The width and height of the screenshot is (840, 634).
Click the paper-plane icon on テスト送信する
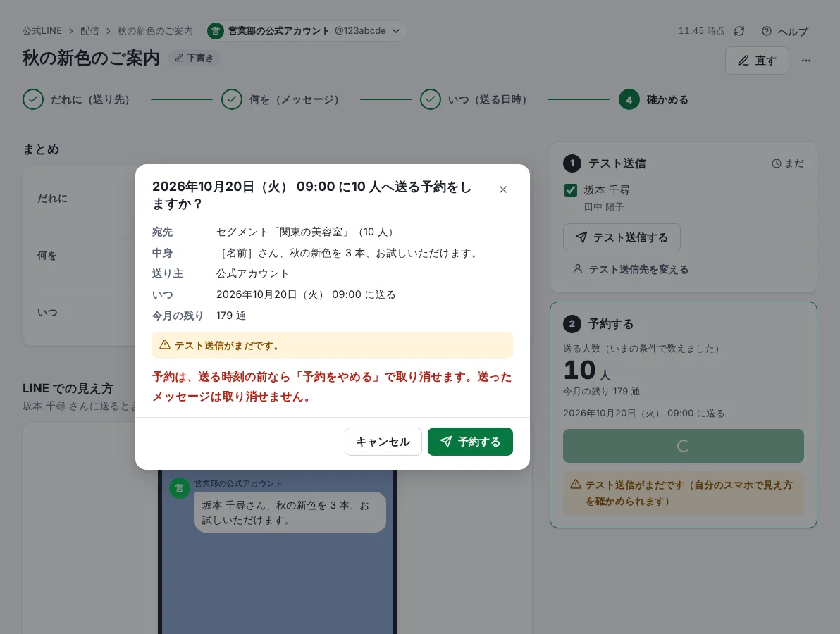[x=581, y=237]
